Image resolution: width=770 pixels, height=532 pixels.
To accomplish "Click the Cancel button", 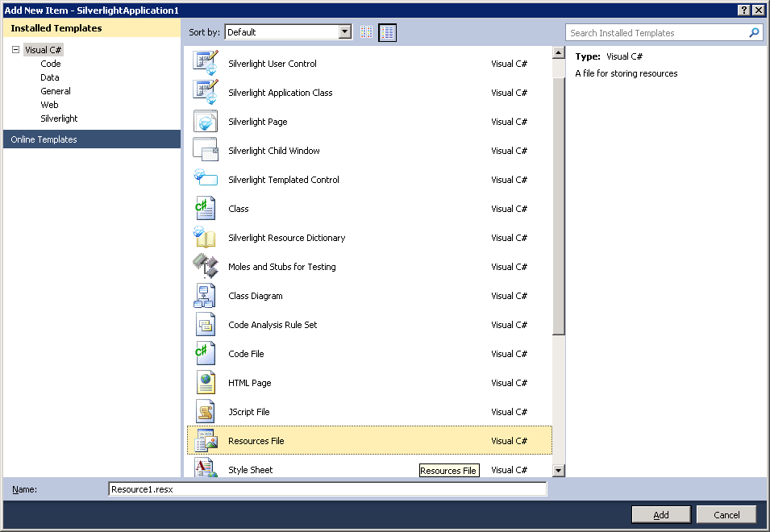I will pos(726,514).
